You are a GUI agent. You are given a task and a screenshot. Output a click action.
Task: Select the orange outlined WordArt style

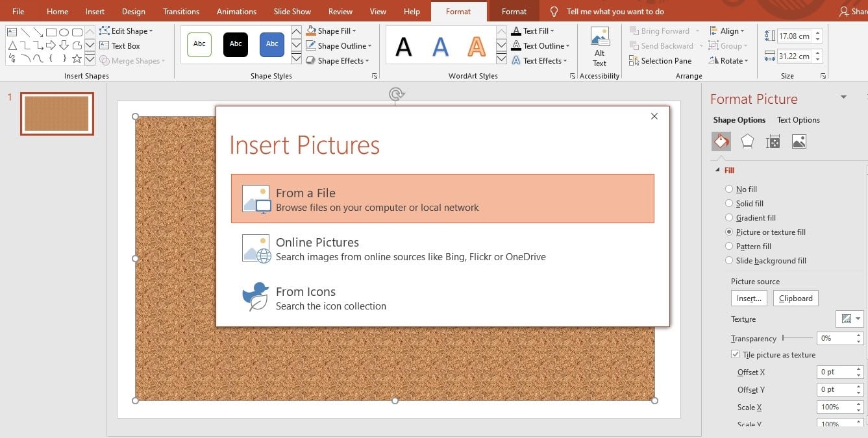(477, 46)
